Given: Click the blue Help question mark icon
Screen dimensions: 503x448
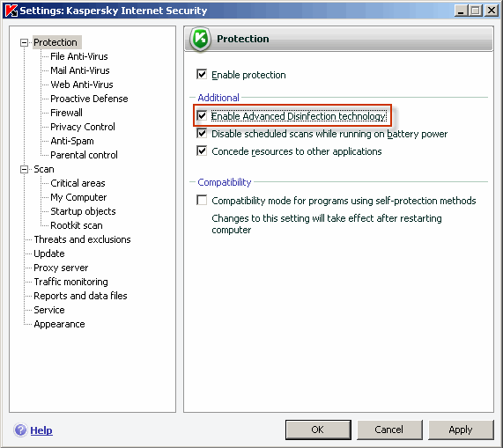Looking at the screenshot, I should click(20, 430).
